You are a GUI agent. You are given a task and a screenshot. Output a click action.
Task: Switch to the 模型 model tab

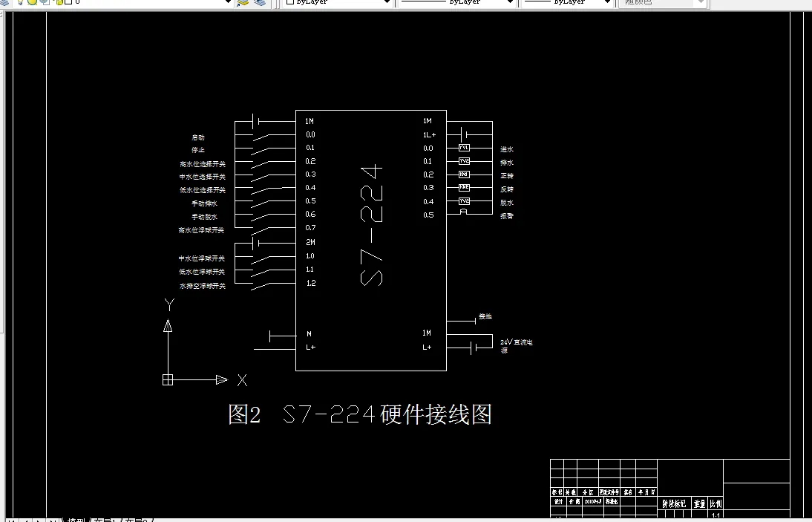pyautogui.click(x=76, y=520)
